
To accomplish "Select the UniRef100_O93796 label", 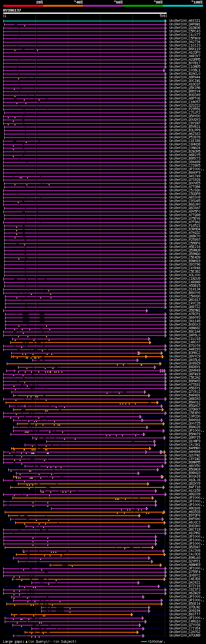I will tap(185, 265).
